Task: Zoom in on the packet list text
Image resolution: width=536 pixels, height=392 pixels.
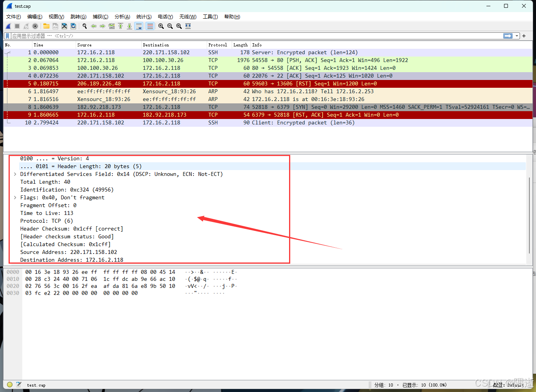Action: pyautogui.click(x=161, y=26)
